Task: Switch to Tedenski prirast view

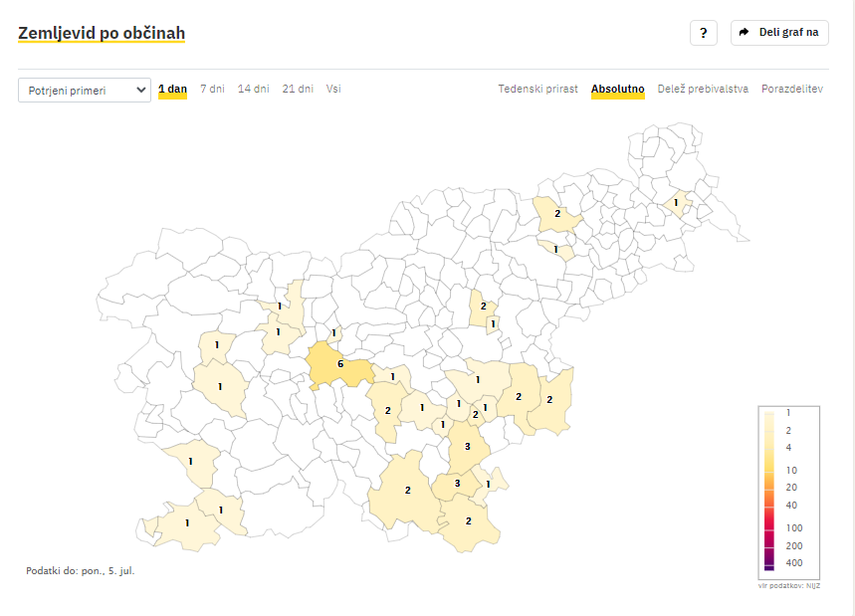Action: click(x=537, y=89)
